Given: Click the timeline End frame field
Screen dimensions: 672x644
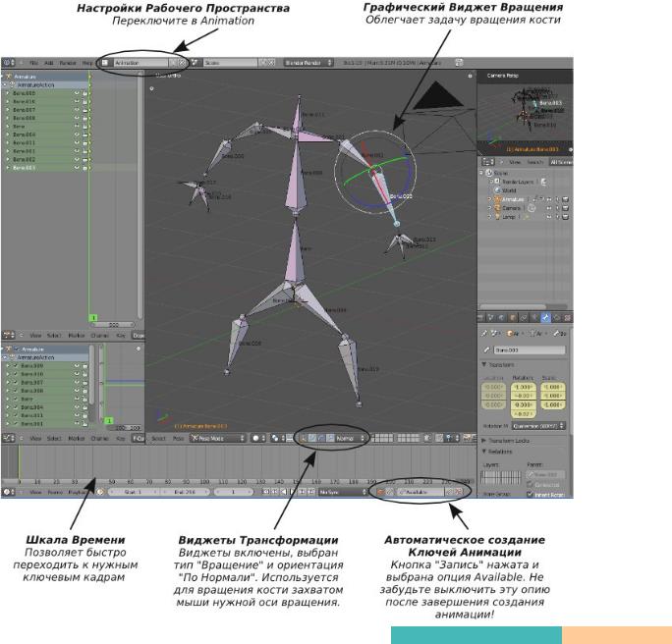Looking at the screenshot, I should tap(185, 492).
